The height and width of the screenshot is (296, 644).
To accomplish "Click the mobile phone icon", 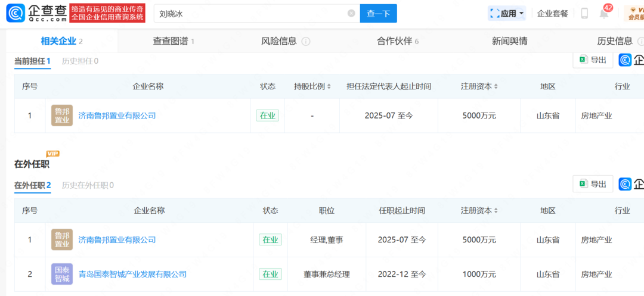I will click(x=584, y=14).
